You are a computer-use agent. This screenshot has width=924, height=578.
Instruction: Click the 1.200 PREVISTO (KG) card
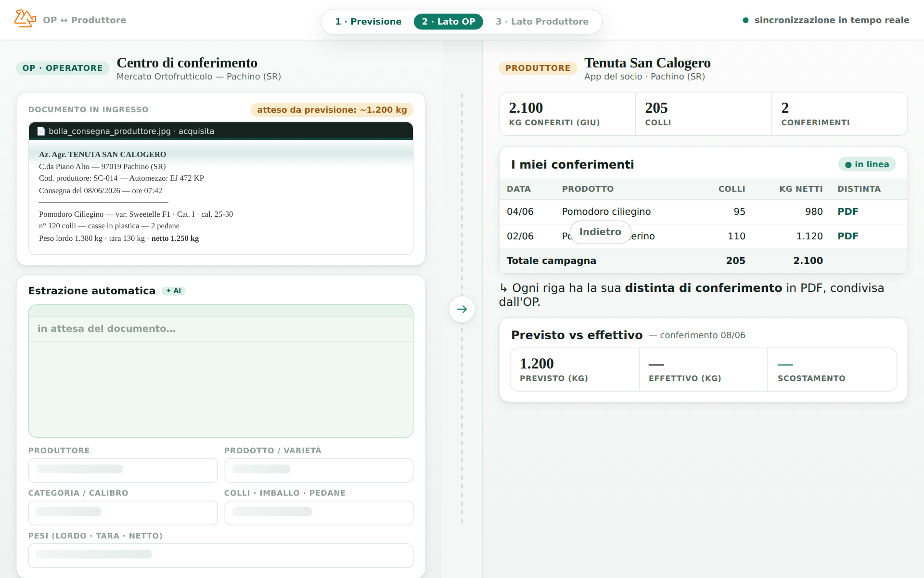click(575, 369)
